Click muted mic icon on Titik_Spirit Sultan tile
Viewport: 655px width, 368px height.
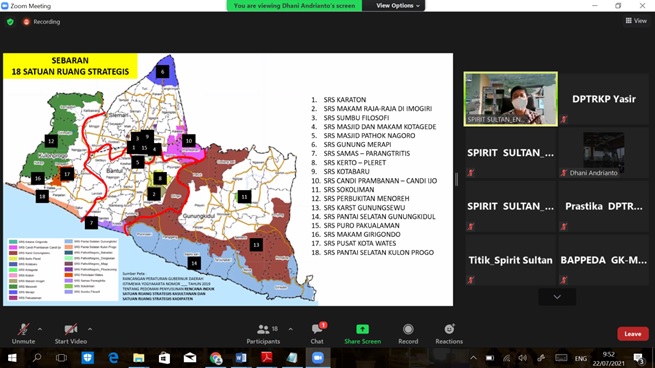click(x=471, y=280)
